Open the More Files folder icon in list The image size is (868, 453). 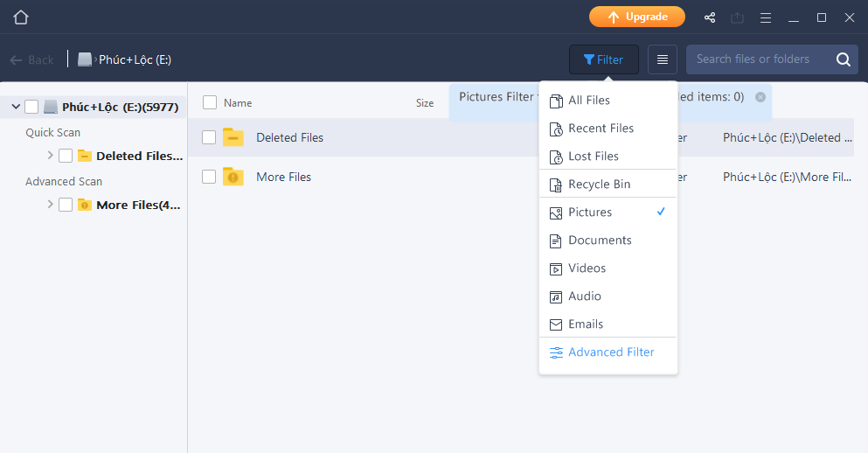point(233,177)
